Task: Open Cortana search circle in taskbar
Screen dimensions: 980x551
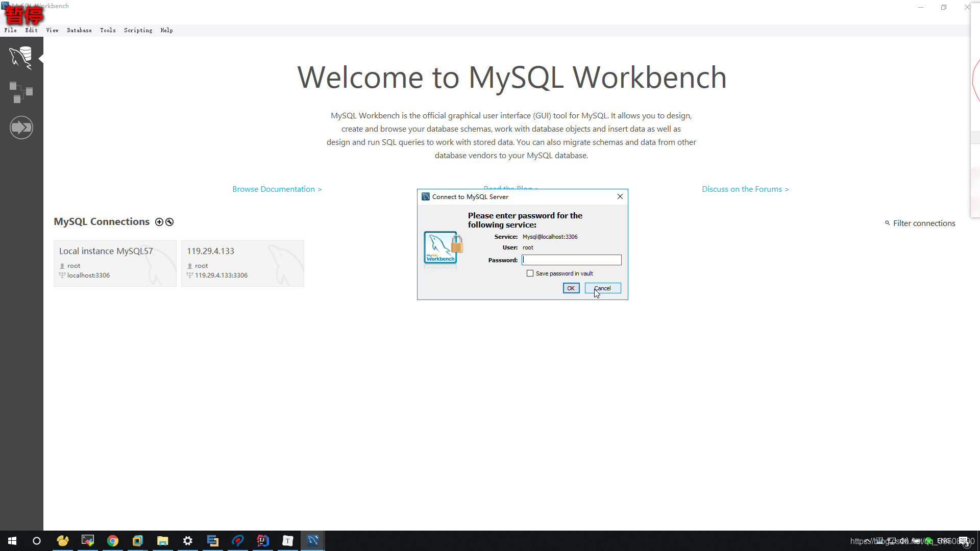Action: [37, 541]
